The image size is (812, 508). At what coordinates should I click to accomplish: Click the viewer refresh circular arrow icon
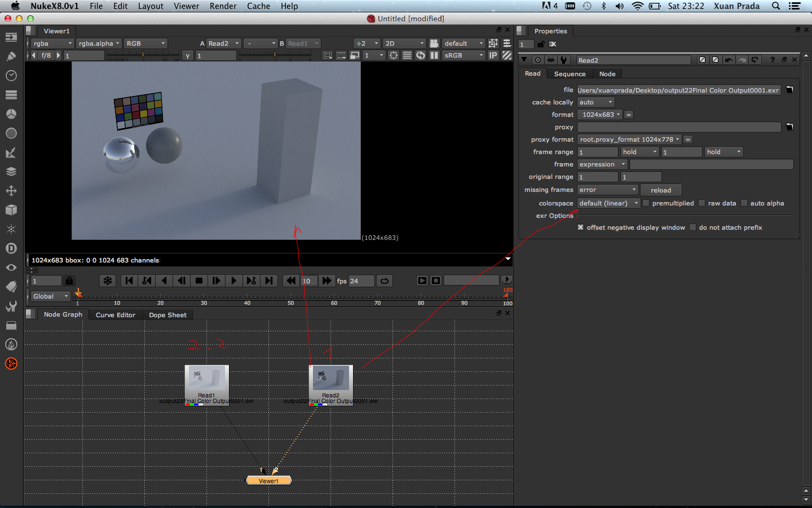coord(421,55)
